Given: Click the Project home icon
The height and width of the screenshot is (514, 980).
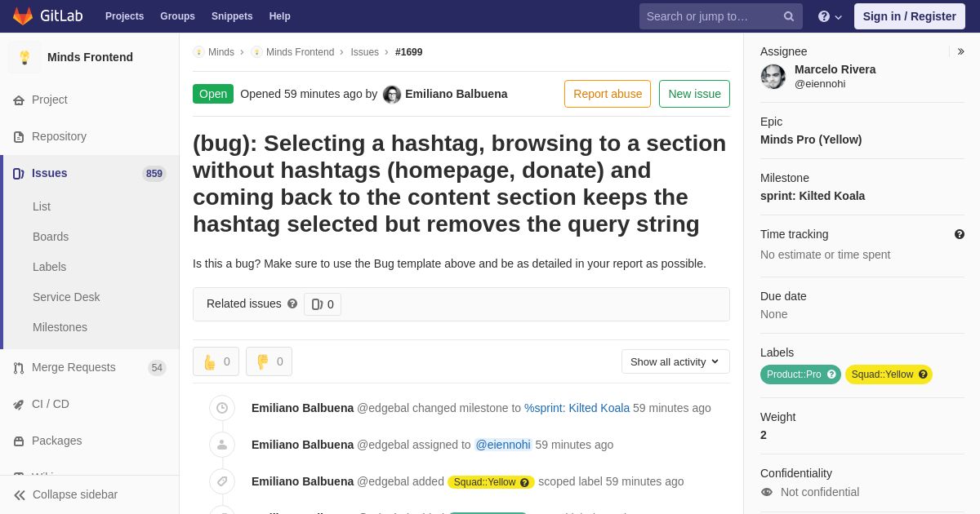Looking at the screenshot, I should [19, 100].
